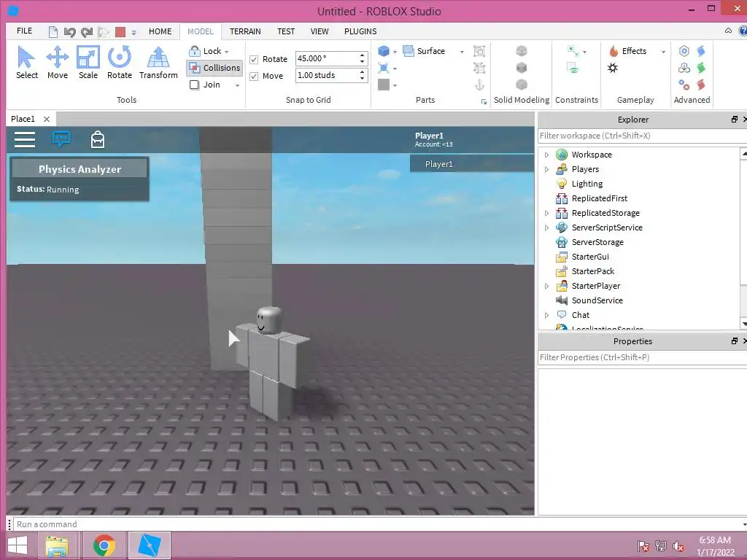This screenshot has width=747, height=560.
Task: Switch to the TERRAIN ribbon tab
Action: [245, 31]
